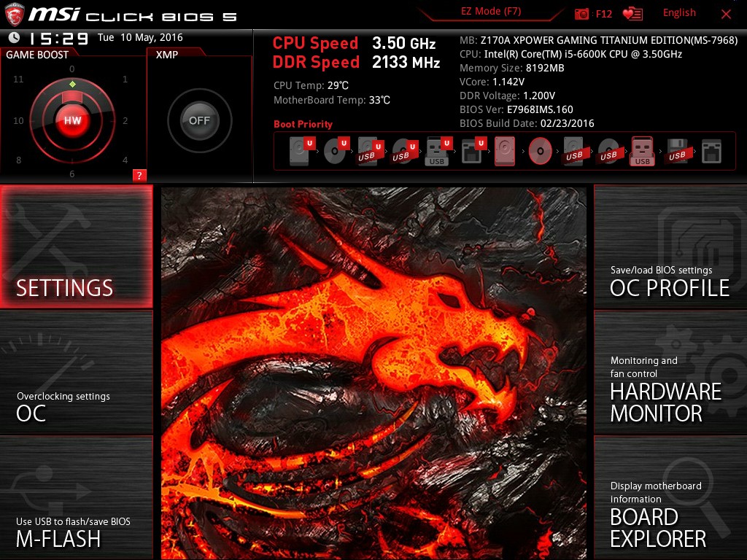Click the clock icon beside the time
Viewport: 747px width, 560px height.
(x=15, y=38)
